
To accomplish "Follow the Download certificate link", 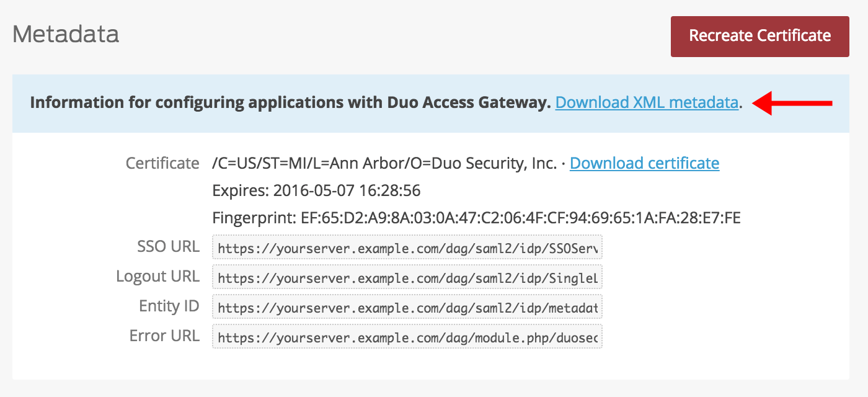I will (644, 163).
